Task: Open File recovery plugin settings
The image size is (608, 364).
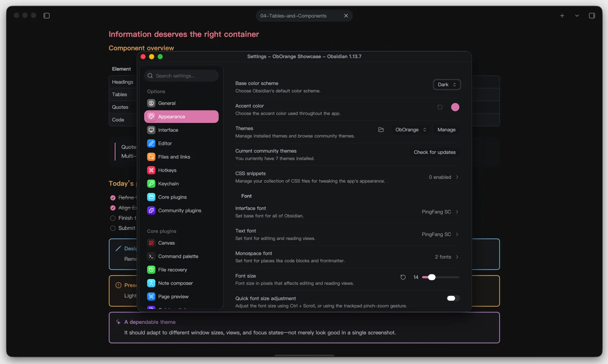Action: pos(181,269)
